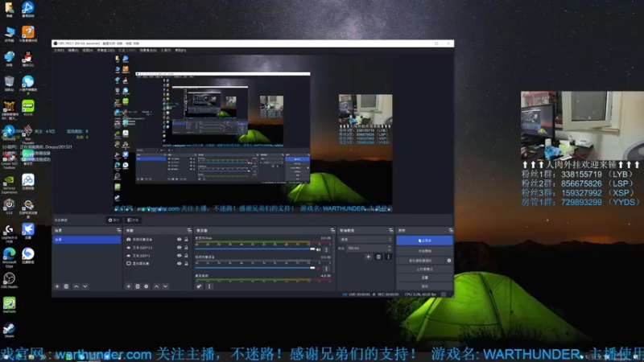Open 麦克风/Aux channel three-dot options menu
644x362 pixels.
[x=327, y=249]
